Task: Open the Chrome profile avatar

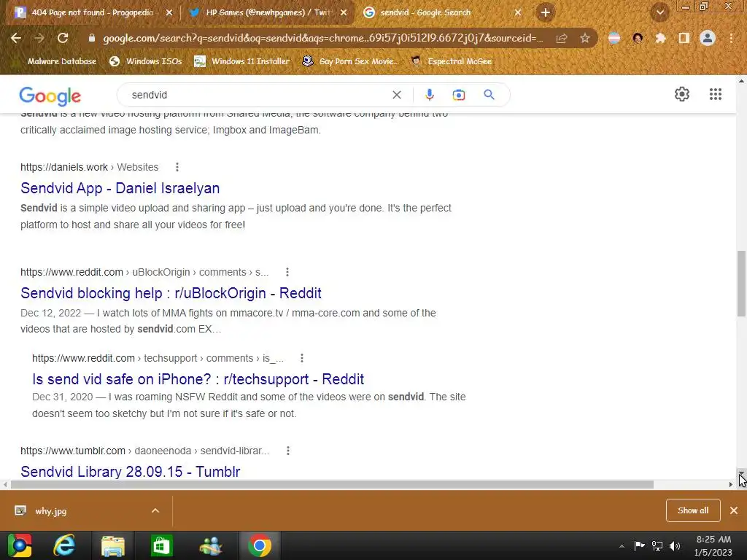Action: pos(708,38)
